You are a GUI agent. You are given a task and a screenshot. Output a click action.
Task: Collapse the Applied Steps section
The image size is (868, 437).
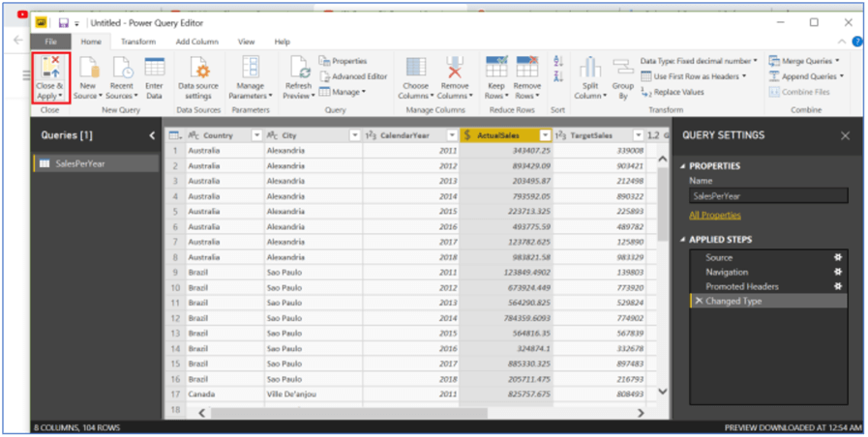pos(684,240)
